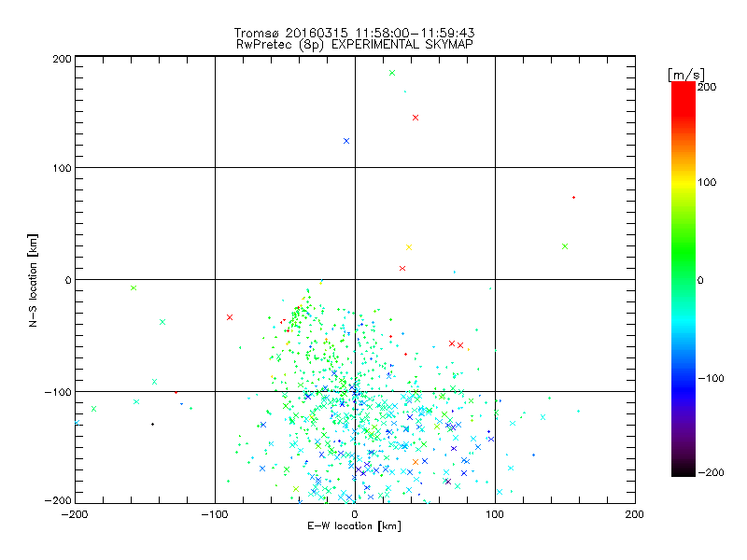The image size is (747, 560).
Task: Select the red dot near E-W 155, N-S 70
Action: coord(573,197)
